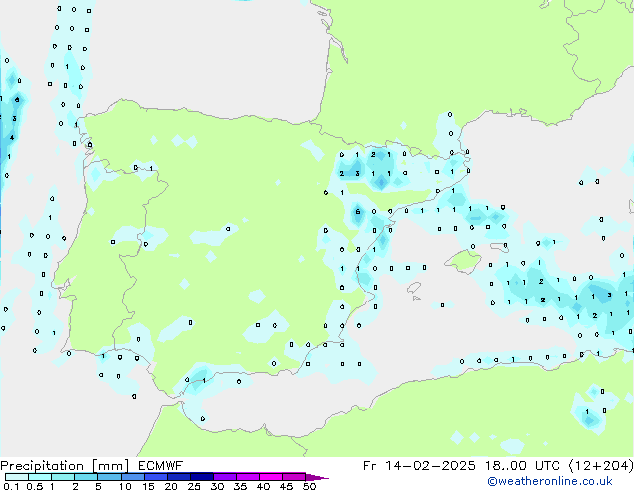634x490 pixels.
Task: Select the 2–5 mm legend swatch
Action: pos(86,477)
